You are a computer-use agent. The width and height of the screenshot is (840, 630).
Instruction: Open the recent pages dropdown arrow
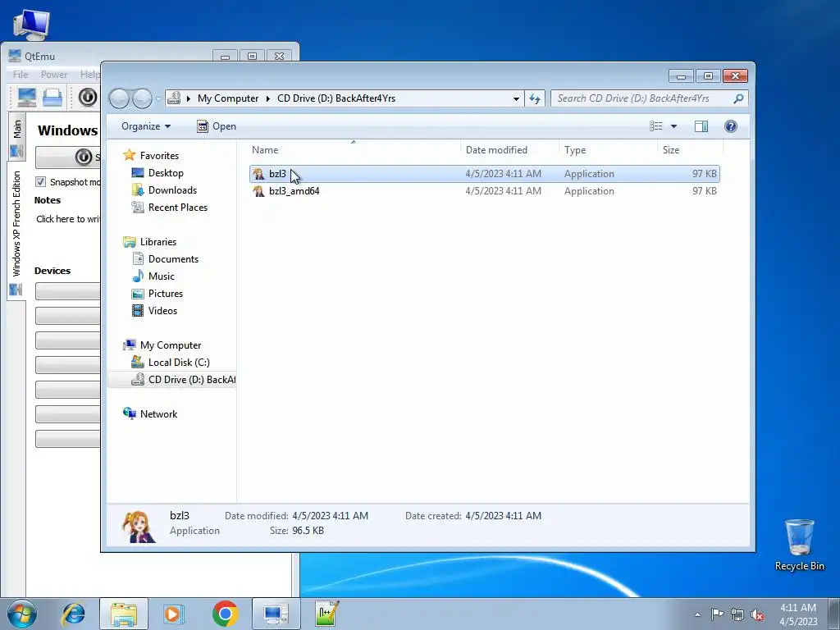pos(158,98)
